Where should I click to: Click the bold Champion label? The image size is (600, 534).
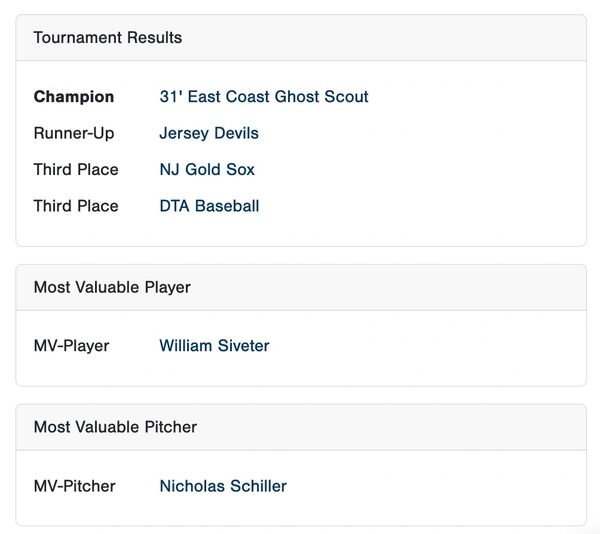pos(74,97)
